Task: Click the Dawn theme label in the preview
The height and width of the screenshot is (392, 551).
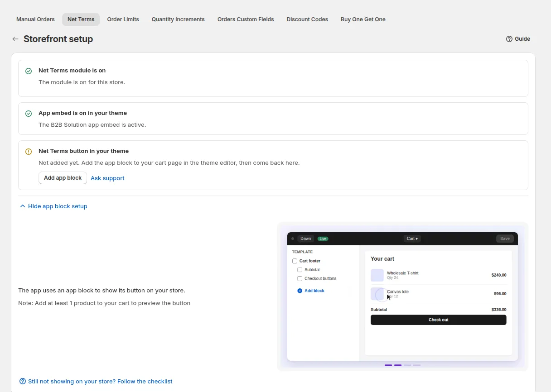Action: coord(306,239)
